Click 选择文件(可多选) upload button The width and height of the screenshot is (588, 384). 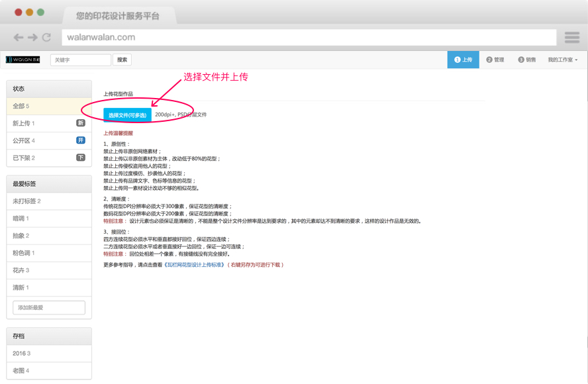pyautogui.click(x=127, y=115)
